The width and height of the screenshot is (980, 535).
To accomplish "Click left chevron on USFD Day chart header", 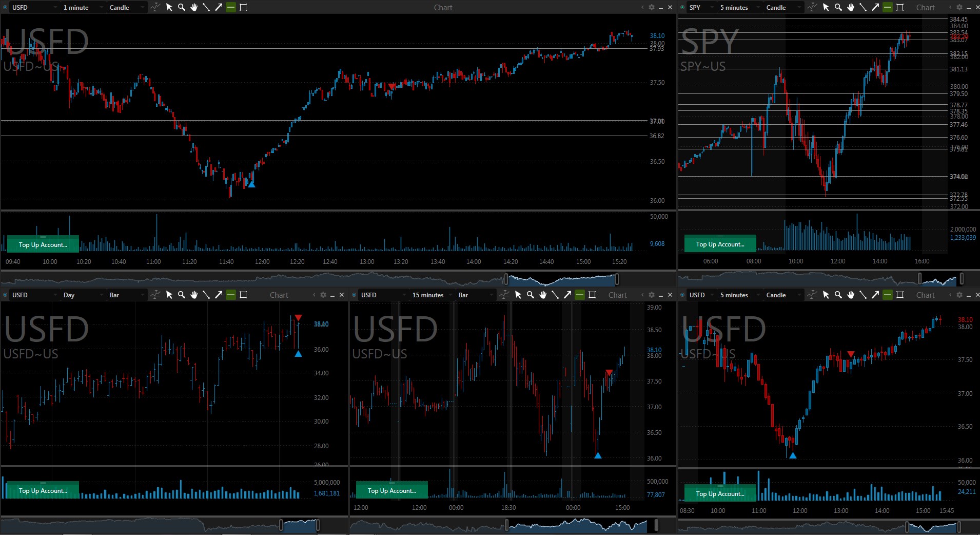I will [314, 295].
